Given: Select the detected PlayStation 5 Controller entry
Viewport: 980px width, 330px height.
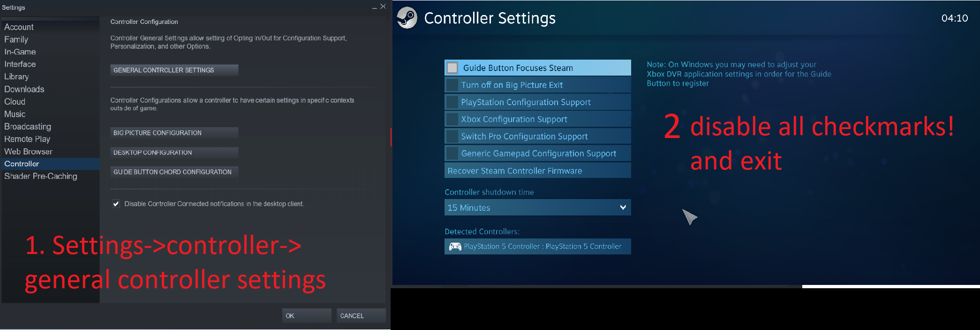Looking at the screenshot, I should point(537,246).
